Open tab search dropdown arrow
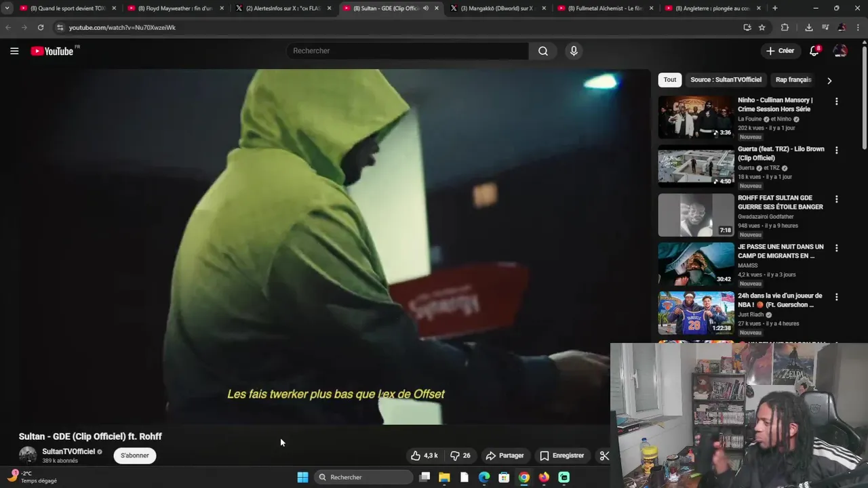This screenshot has width=868, height=488. [x=7, y=8]
